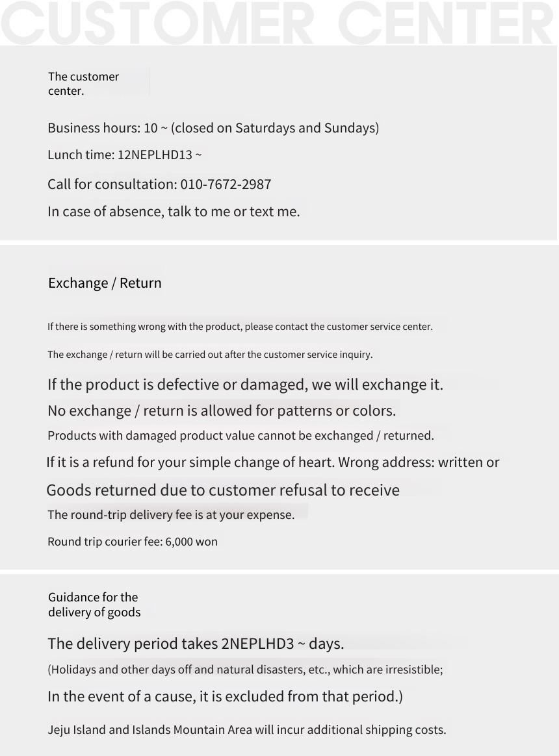Click the 'customer service inquiry' sentence
This screenshot has height=756, width=559.
[210, 355]
